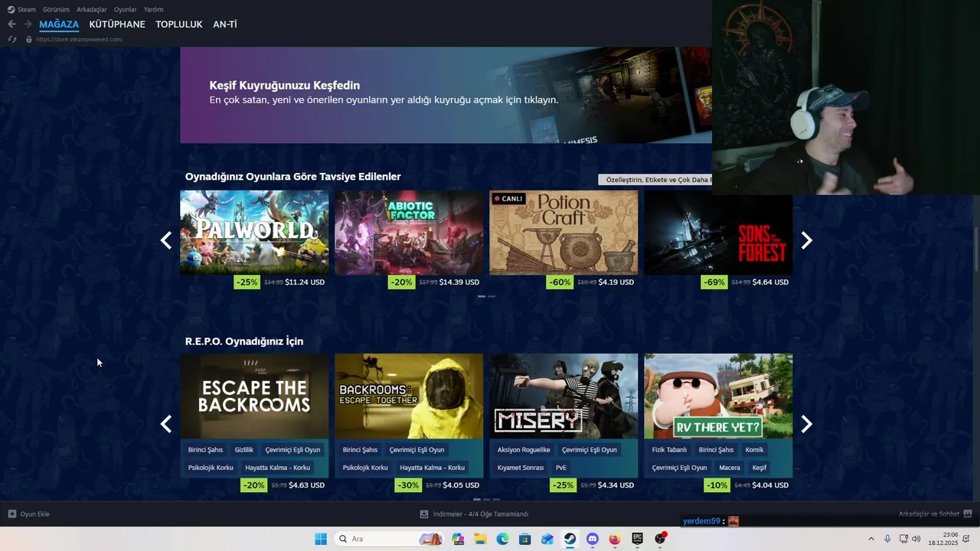Image resolution: width=980 pixels, height=551 pixels.
Task: Switch to the KÜTÜPHANE tab
Action: tap(117, 24)
